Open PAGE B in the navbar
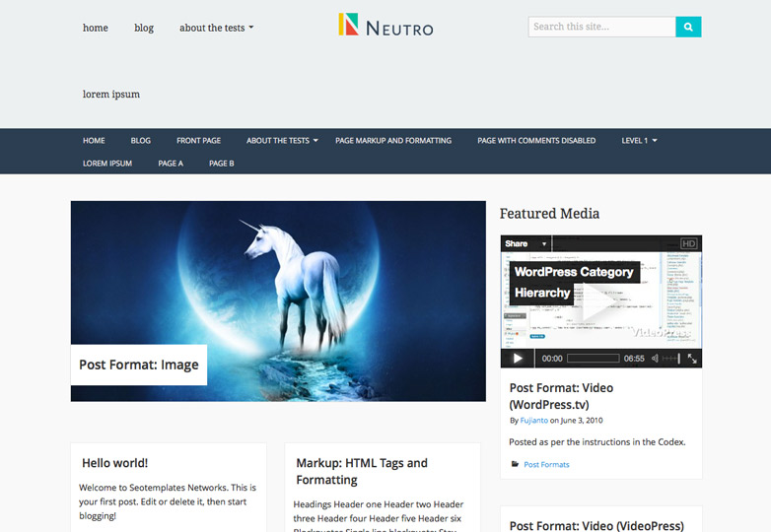Viewport: 771px width, 532px height. coord(222,164)
